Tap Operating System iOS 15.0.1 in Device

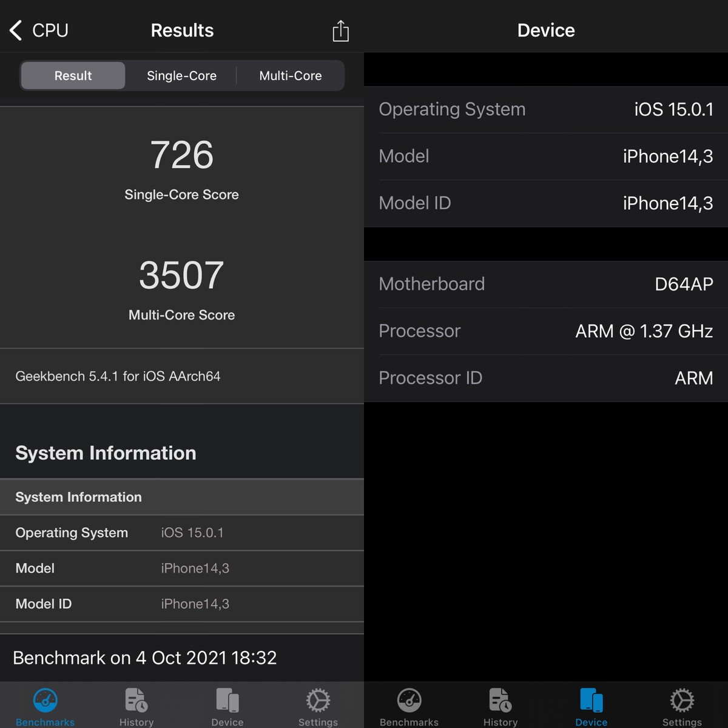point(546,110)
